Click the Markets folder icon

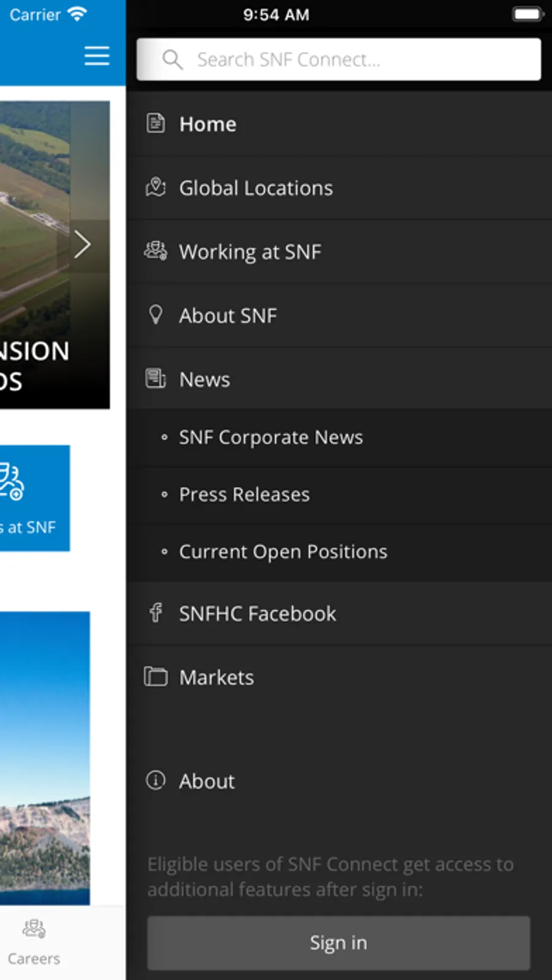156,676
